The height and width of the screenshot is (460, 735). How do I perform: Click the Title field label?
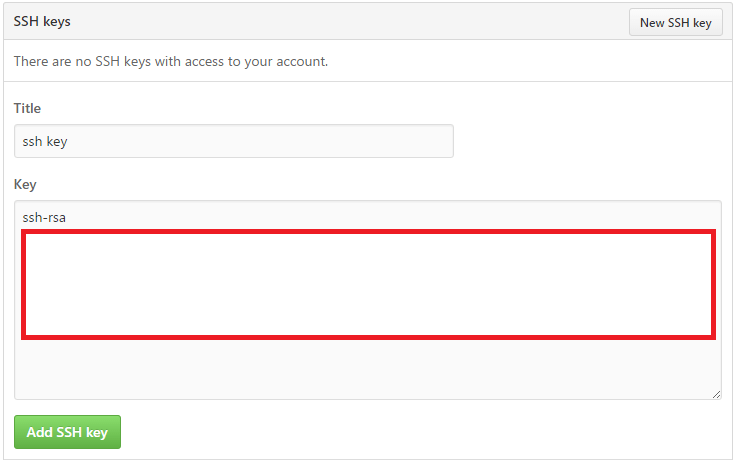(x=27, y=108)
